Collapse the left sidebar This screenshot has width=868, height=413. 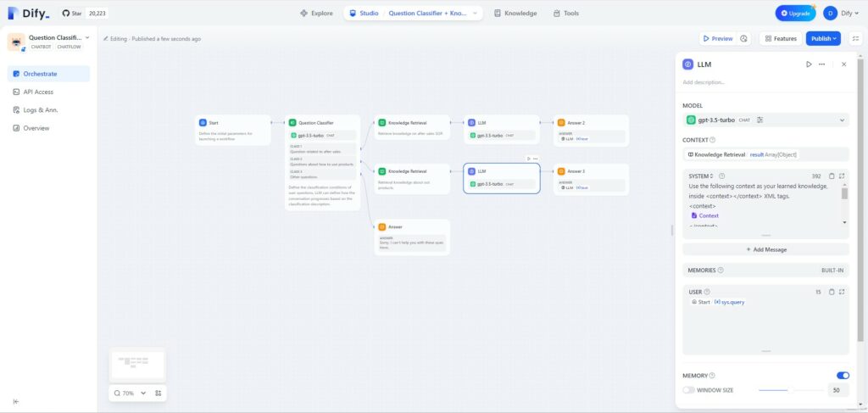click(16, 401)
